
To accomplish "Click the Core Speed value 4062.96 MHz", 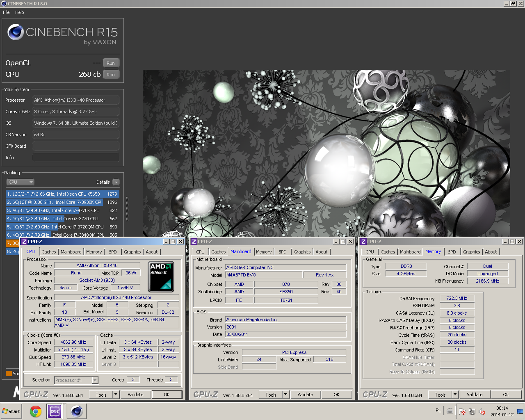I will pyautogui.click(x=73, y=342).
